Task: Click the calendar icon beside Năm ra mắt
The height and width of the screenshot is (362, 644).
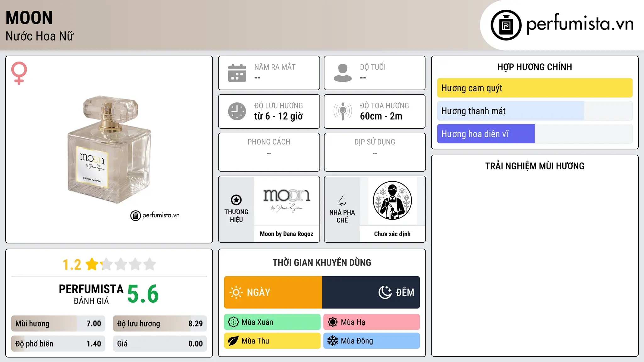Action: (237, 73)
